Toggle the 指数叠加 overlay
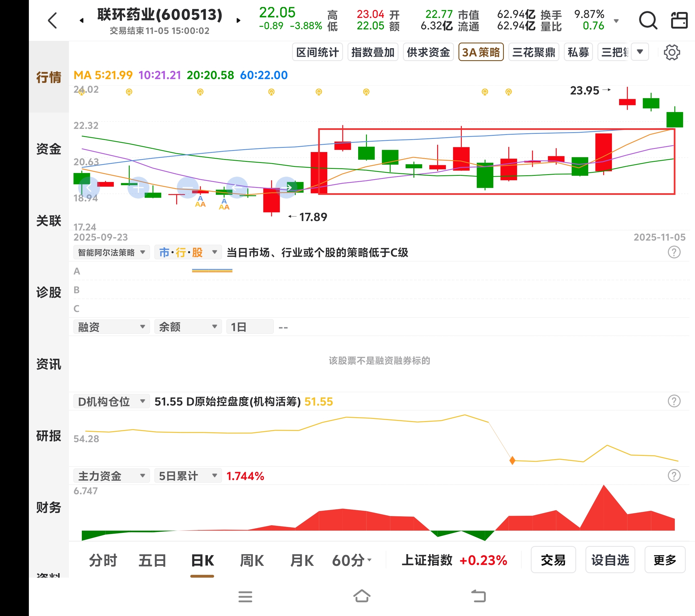695x616 pixels. click(373, 52)
